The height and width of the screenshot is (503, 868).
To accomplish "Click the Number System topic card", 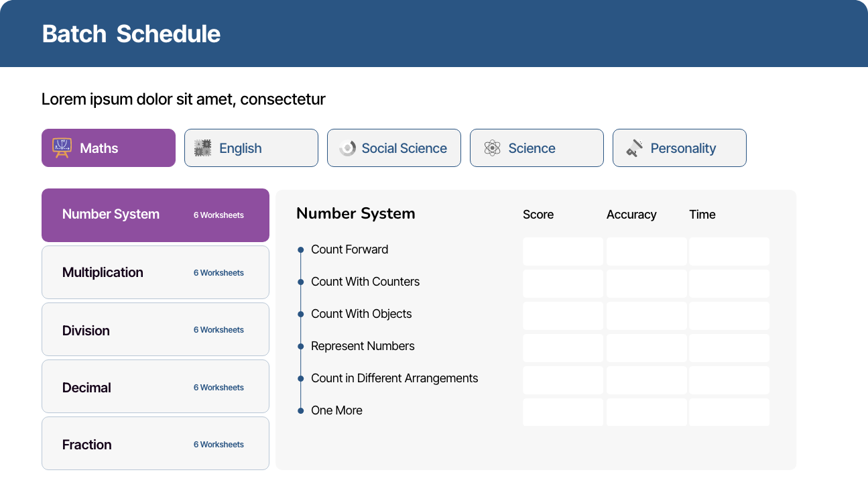I will pyautogui.click(x=155, y=215).
